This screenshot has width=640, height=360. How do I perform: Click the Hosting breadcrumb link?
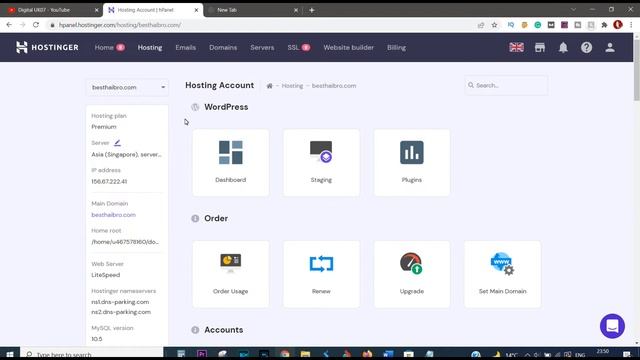292,86
